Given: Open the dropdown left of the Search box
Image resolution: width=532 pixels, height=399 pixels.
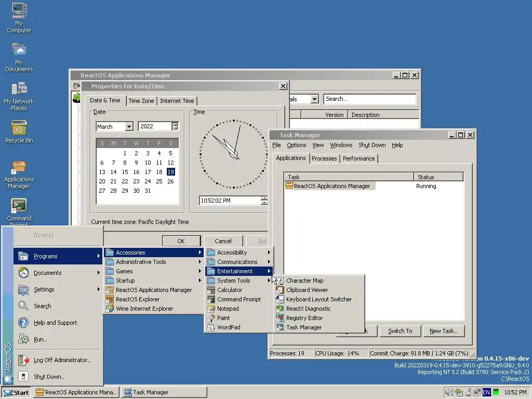Looking at the screenshot, I should (x=314, y=99).
